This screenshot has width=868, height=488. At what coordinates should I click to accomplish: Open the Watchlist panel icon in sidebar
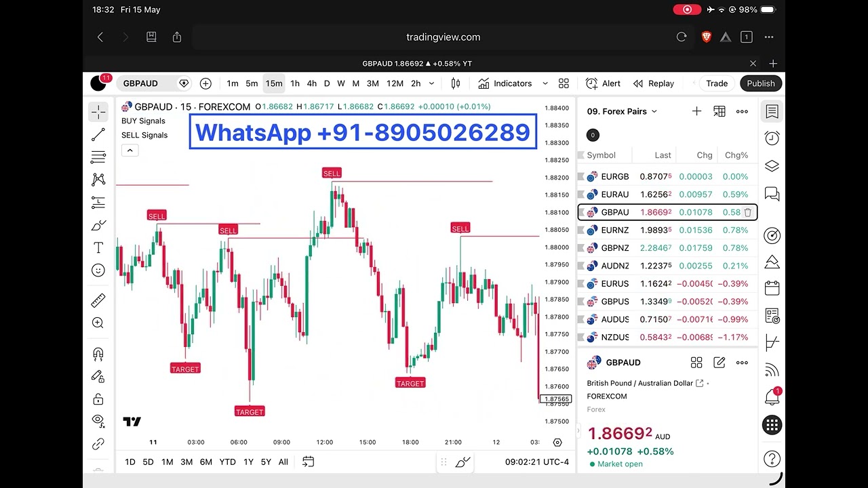[x=772, y=112]
